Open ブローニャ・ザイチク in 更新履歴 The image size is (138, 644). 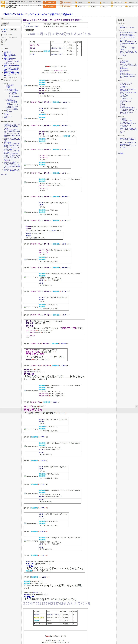(x=126, y=83)
